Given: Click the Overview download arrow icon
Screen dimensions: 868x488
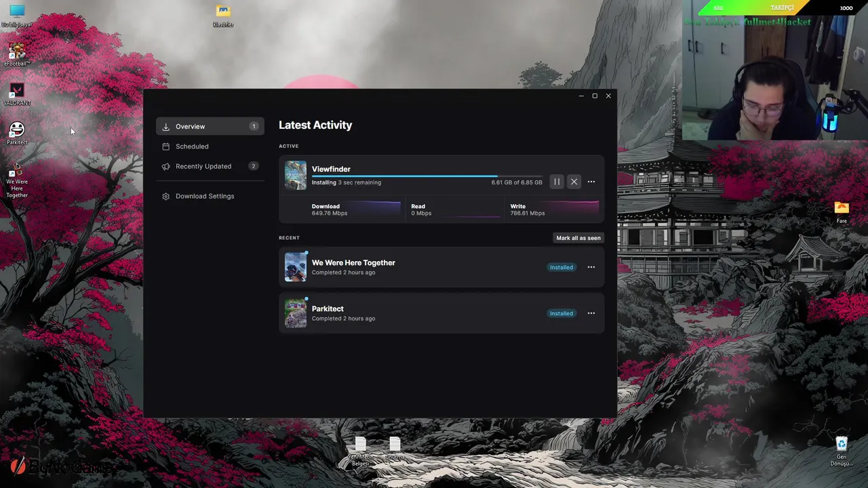Looking at the screenshot, I should 165,127.
